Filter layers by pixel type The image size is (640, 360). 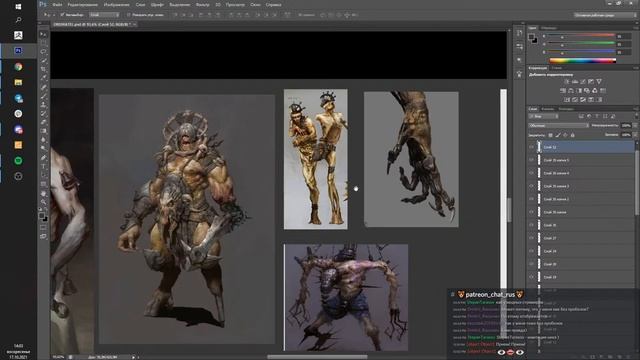[581, 116]
